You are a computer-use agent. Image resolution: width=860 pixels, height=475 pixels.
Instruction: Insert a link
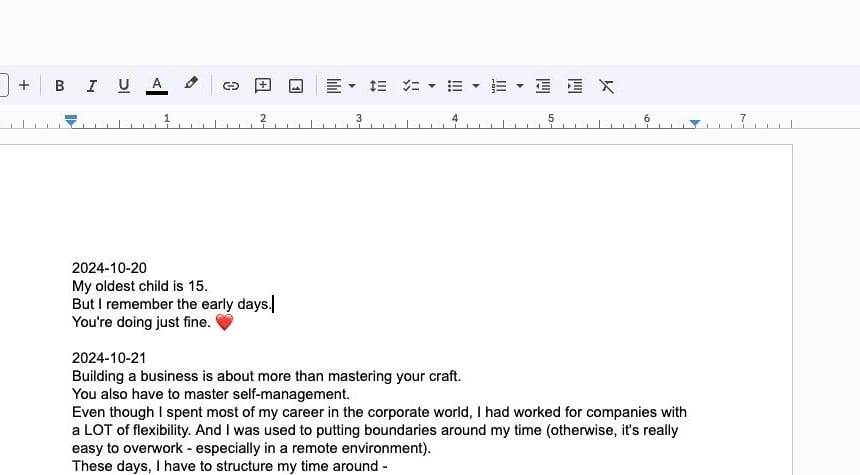[x=230, y=86]
